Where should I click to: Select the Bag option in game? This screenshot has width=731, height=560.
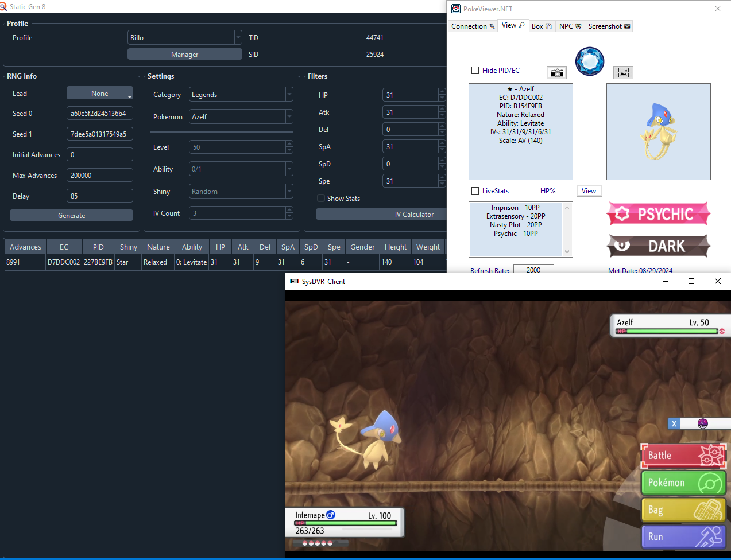pos(683,510)
